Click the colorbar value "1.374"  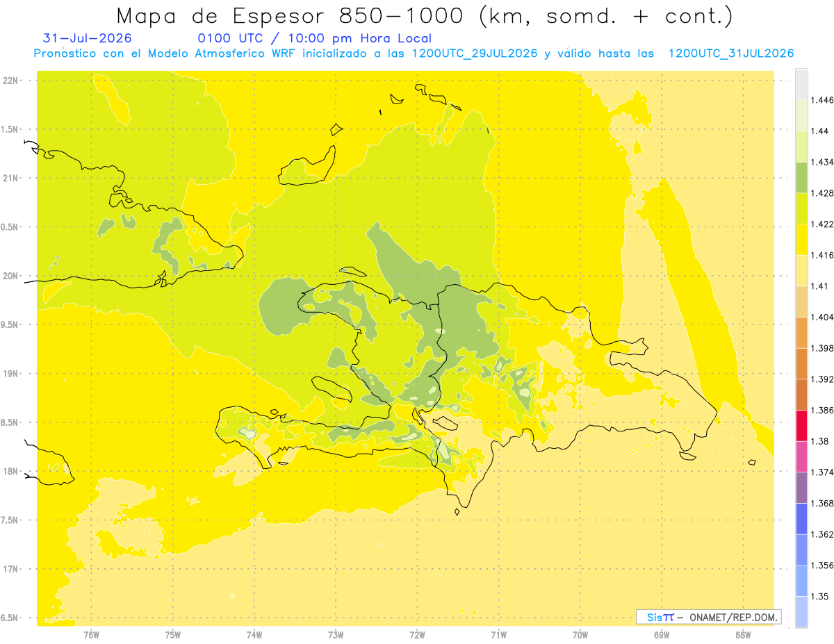click(822, 472)
